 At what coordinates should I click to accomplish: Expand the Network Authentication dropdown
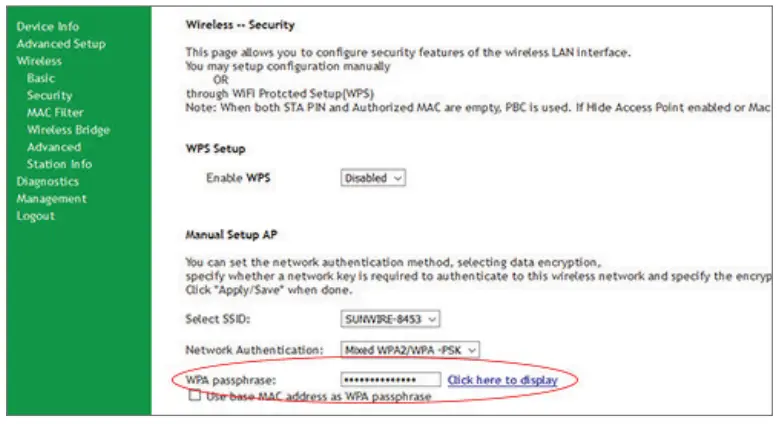[x=411, y=350]
